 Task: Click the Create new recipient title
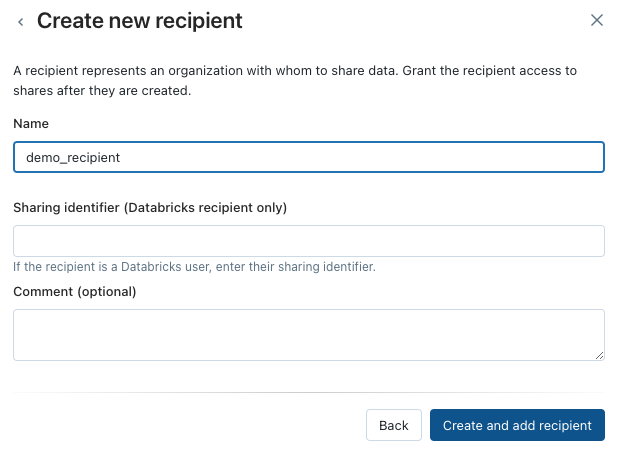(x=139, y=21)
